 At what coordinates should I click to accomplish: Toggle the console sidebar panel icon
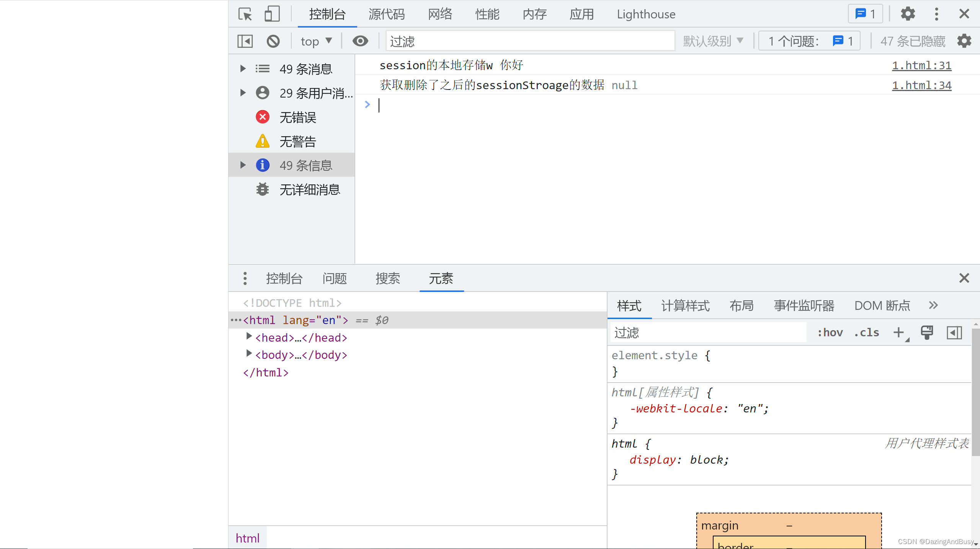245,41
